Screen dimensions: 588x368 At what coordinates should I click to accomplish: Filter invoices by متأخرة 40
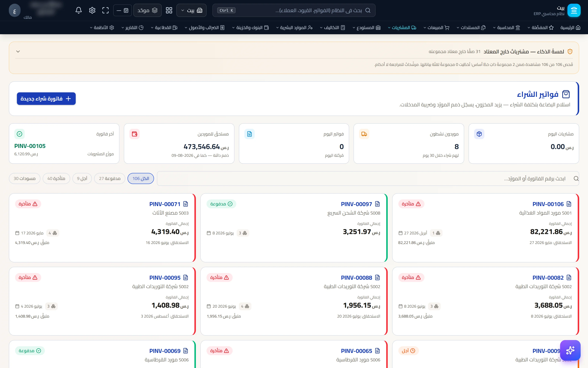pyautogui.click(x=56, y=179)
